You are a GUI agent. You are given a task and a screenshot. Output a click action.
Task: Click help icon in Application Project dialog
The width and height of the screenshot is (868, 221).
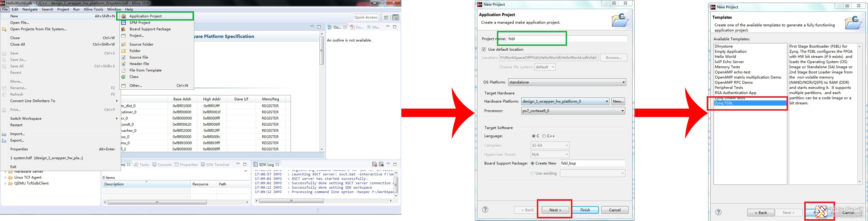(485, 210)
